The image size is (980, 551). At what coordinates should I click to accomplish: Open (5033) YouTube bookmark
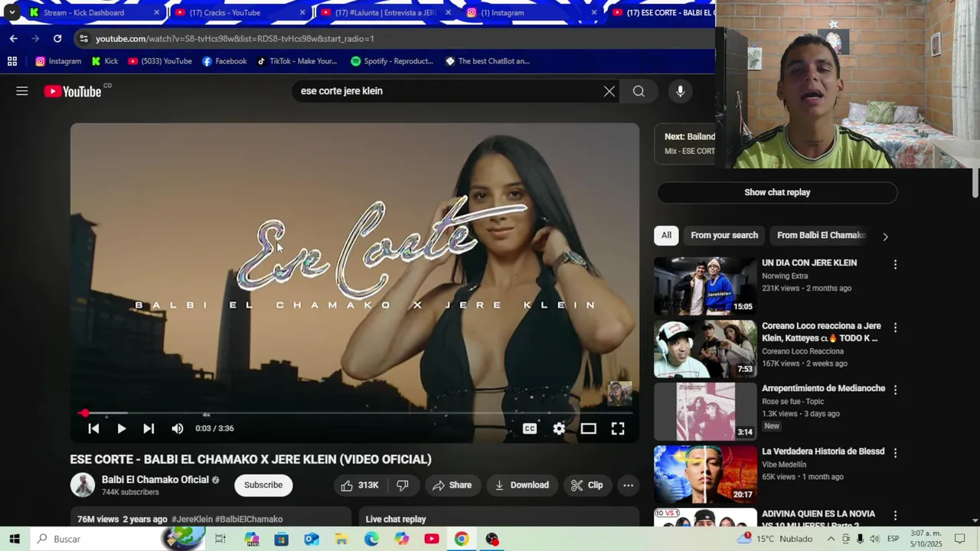coord(160,61)
